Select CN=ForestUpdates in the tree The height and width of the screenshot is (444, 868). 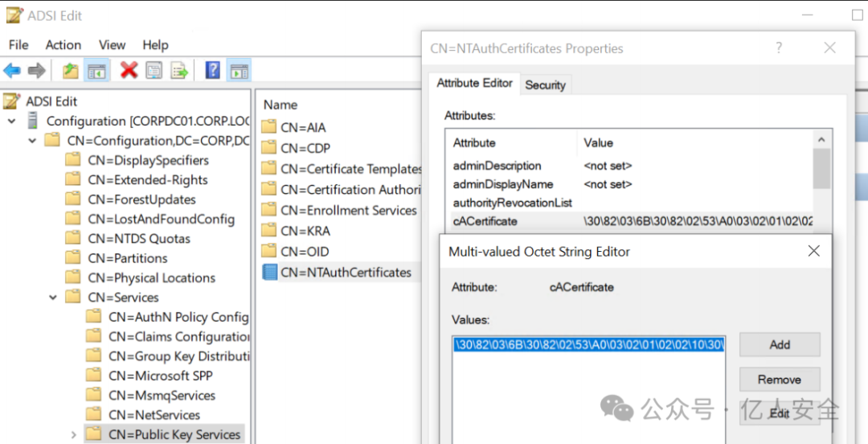(x=141, y=199)
